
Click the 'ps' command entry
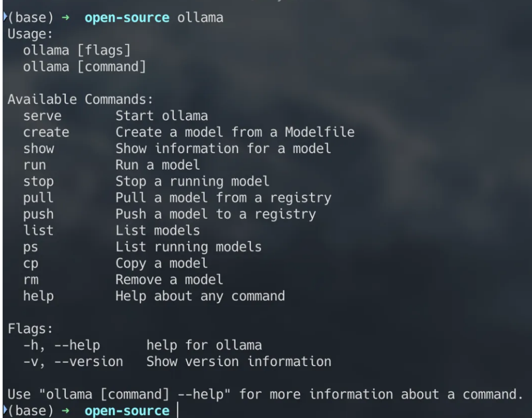(x=31, y=247)
